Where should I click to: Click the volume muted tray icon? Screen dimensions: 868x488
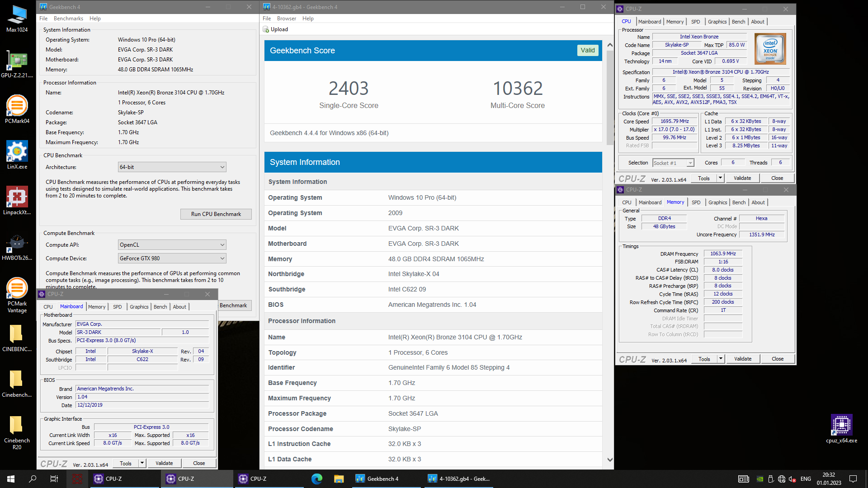coord(792,479)
